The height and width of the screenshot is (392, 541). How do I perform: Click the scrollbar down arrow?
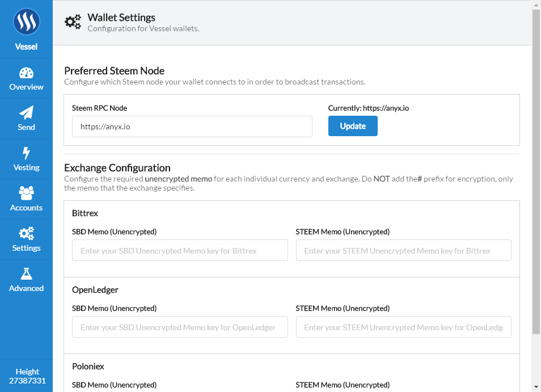click(x=536, y=387)
